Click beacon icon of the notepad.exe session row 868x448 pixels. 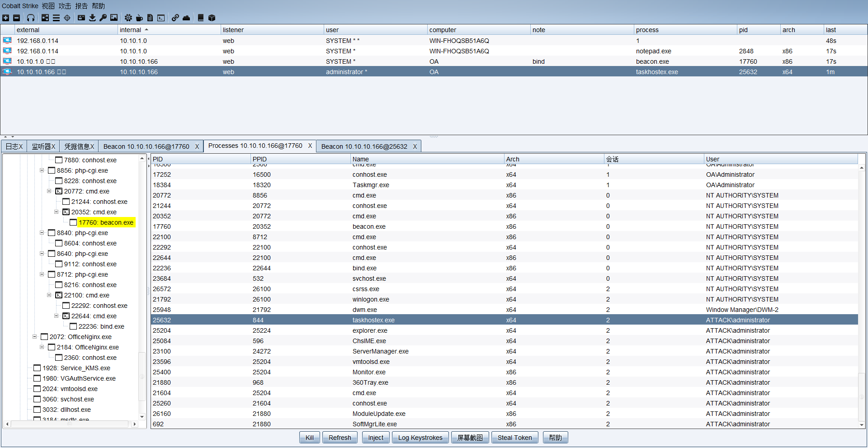coord(7,51)
